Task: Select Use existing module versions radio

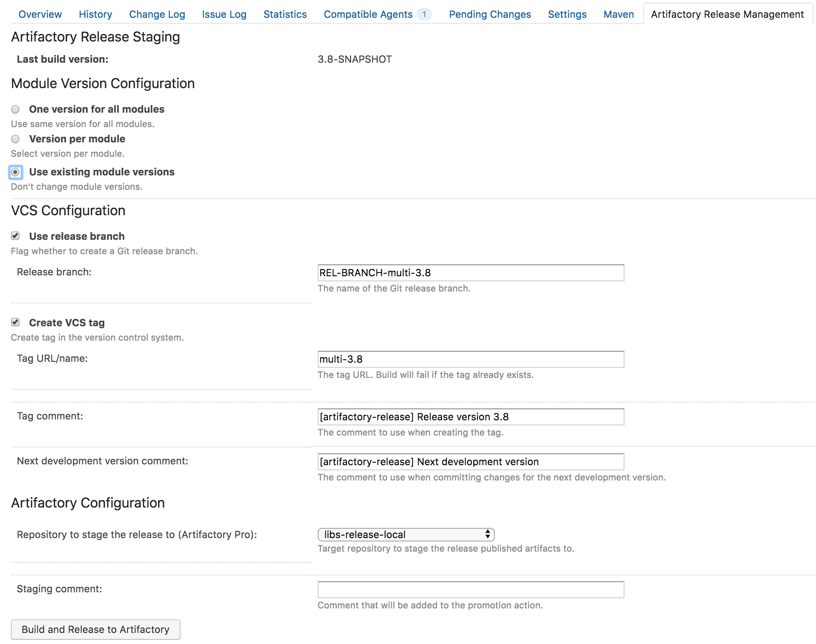Action: pyautogui.click(x=15, y=172)
